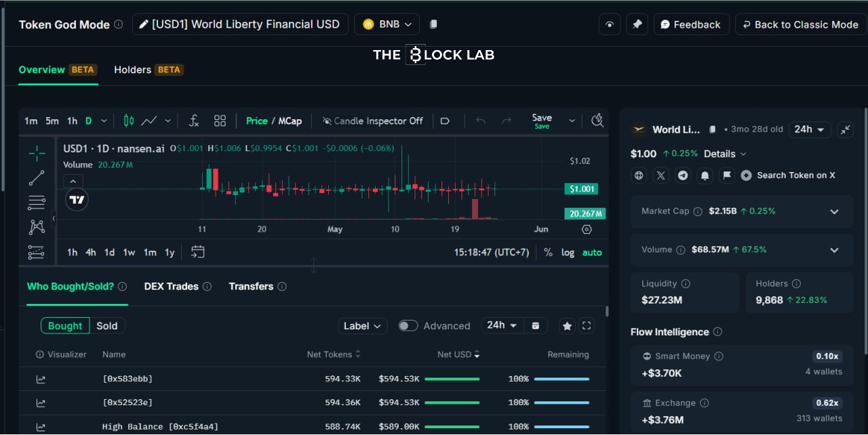Go back to Classic Mode

[801, 24]
